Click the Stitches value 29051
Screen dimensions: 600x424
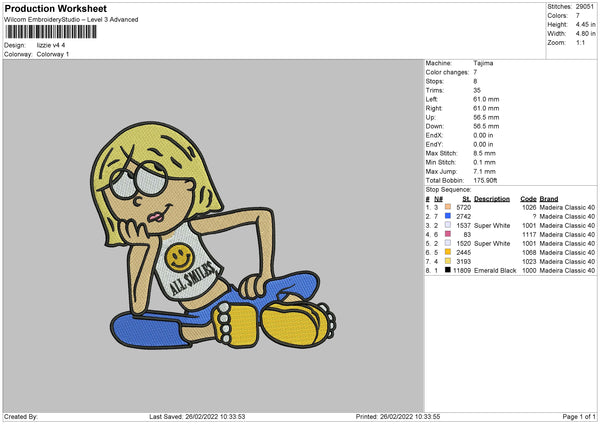(585, 7)
